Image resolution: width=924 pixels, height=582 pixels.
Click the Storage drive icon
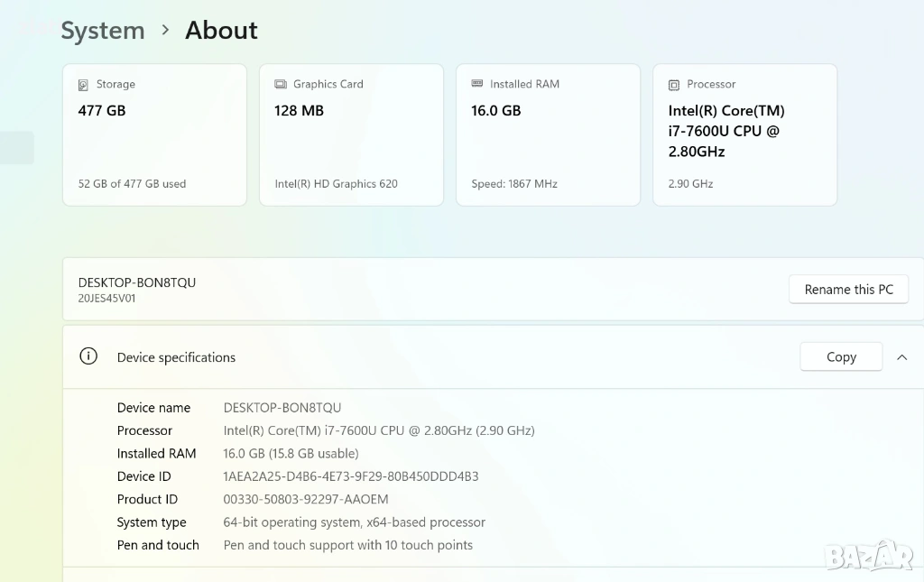84,85
